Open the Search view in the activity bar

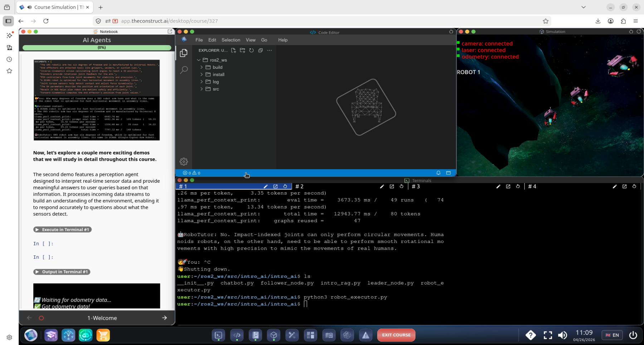(x=184, y=70)
